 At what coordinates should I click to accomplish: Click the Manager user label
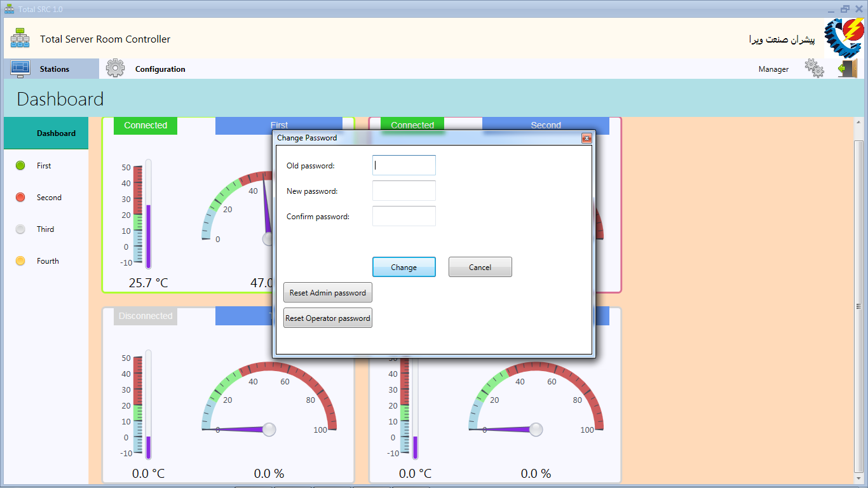tap(773, 69)
